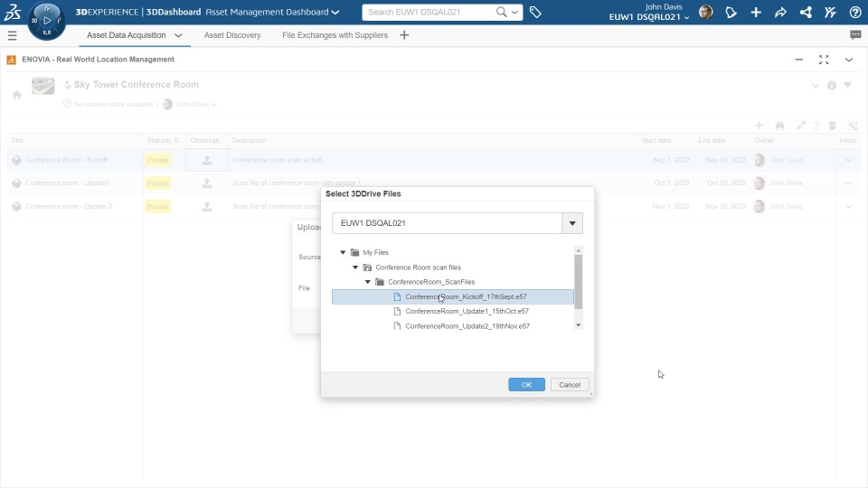
Task: Open menu chevron for Conference Room - Kickoff row
Action: click(x=848, y=160)
